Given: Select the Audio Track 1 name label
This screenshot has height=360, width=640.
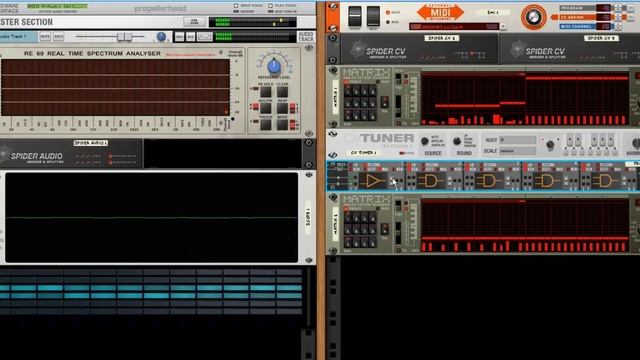Looking at the screenshot, I should (x=18, y=37).
